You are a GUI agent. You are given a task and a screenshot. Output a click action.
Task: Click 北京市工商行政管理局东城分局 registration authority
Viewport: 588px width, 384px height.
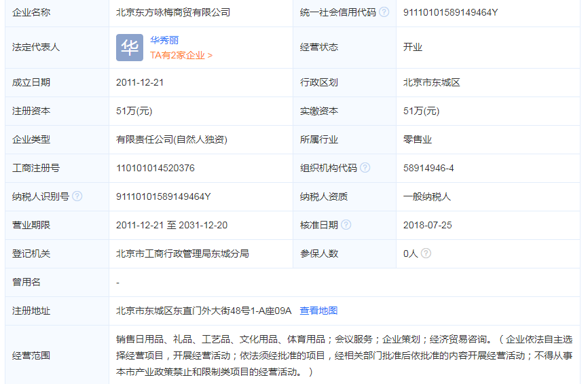[x=182, y=254]
